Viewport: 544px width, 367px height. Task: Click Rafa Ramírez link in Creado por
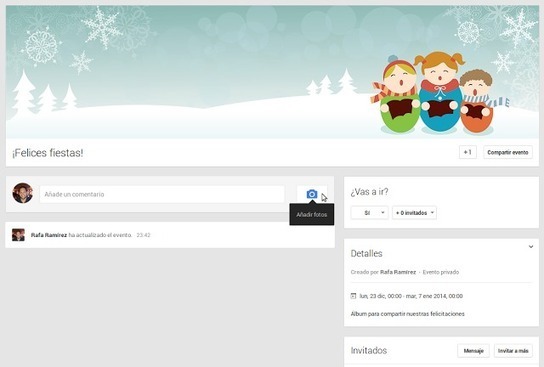point(398,272)
